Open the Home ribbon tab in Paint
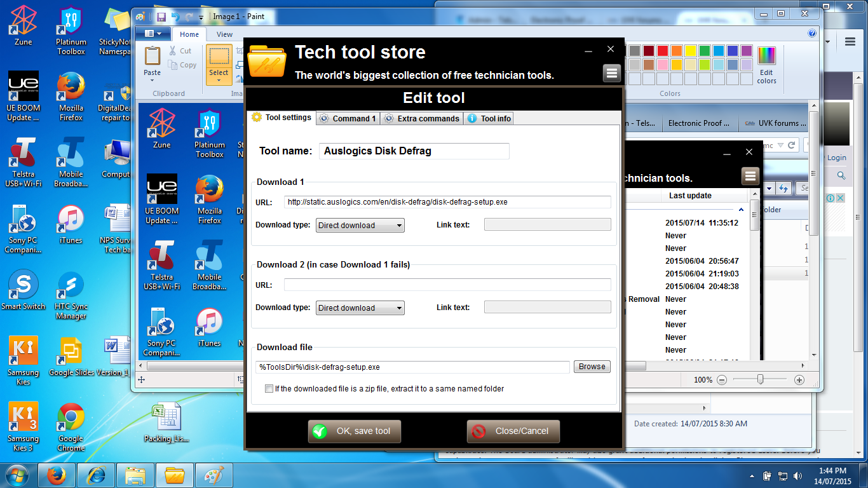The image size is (868, 488). tap(189, 34)
